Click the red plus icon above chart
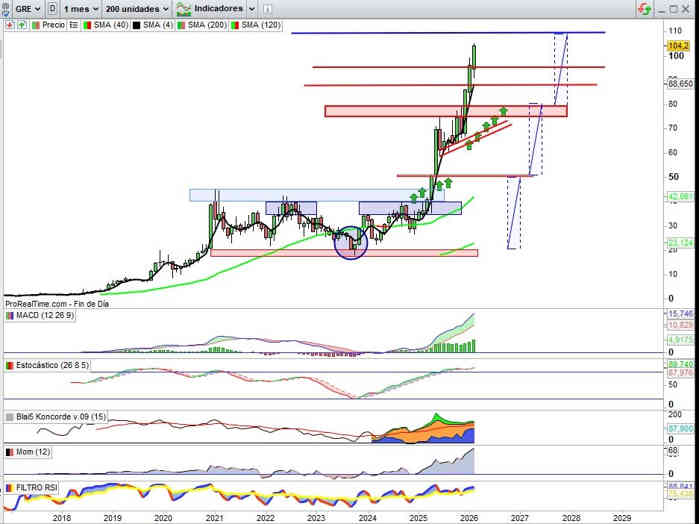The height and width of the screenshot is (524, 699). 10,23
